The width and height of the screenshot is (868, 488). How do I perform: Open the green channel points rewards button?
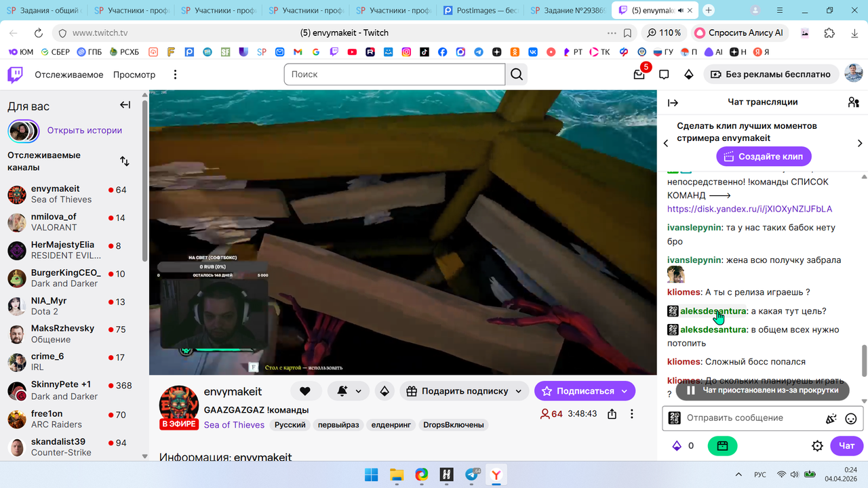tap(722, 446)
